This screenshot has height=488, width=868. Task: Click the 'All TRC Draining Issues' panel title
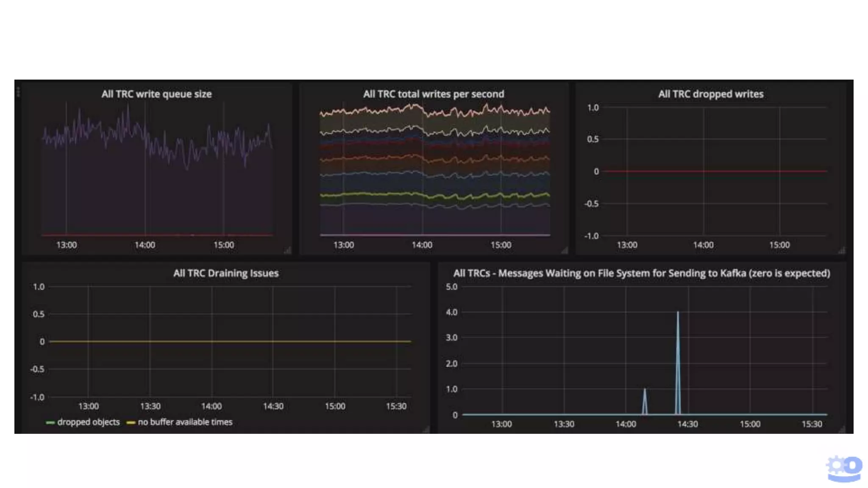click(x=225, y=273)
